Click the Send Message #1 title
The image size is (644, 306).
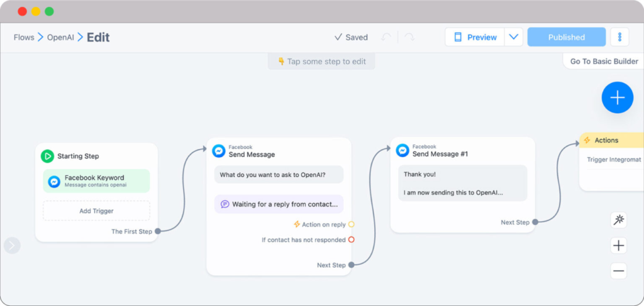point(440,154)
